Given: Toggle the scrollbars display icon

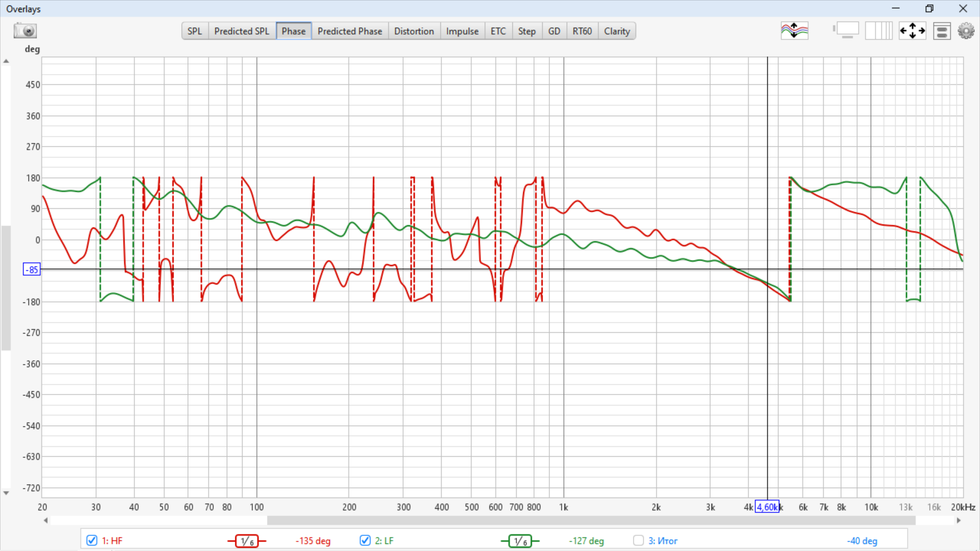Looking at the screenshot, I should (846, 31).
